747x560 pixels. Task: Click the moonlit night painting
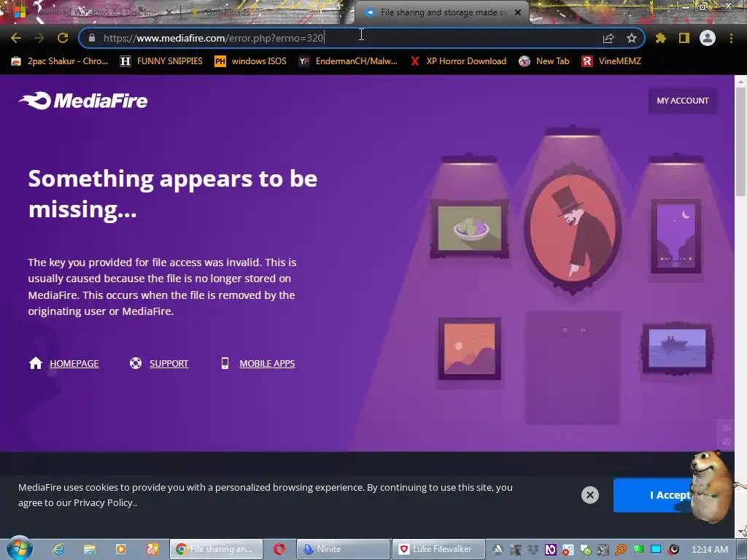(676, 236)
